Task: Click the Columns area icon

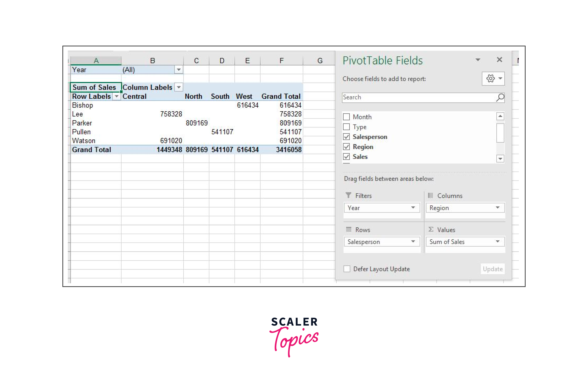Action: (430, 196)
